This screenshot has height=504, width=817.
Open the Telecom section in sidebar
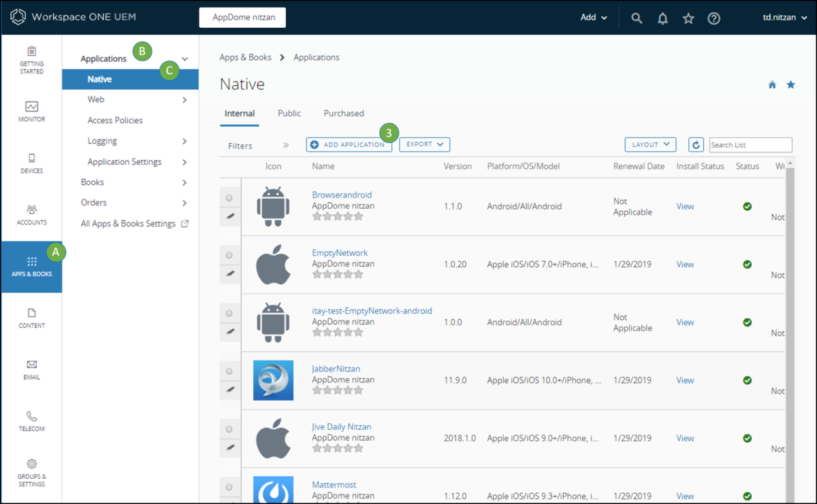point(31,420)
